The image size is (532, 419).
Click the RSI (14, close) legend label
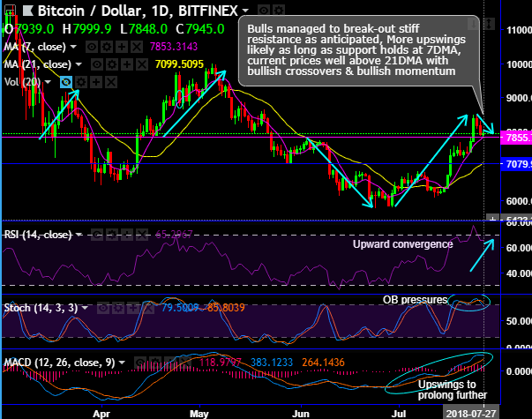point(38,235)
